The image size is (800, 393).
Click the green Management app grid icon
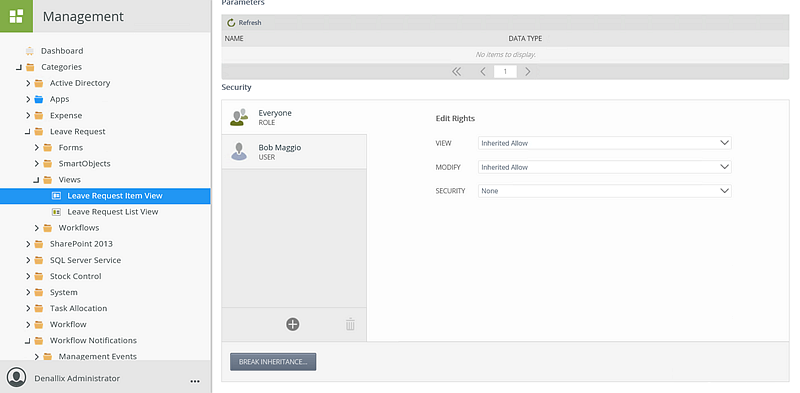(16, 16)
